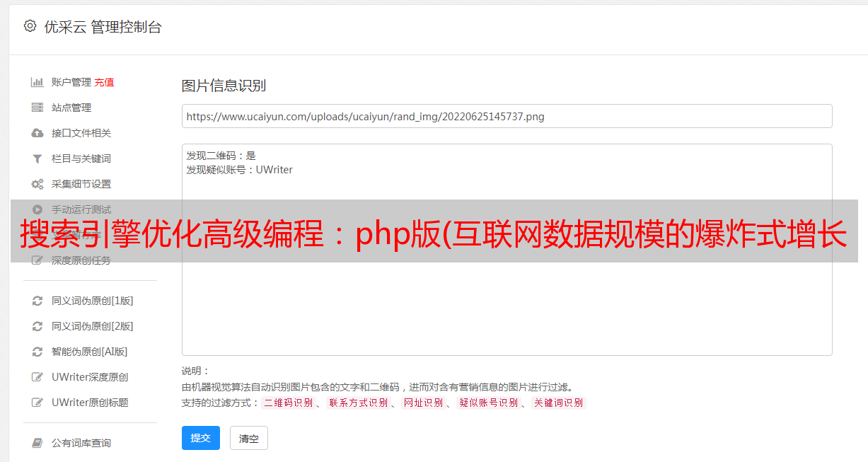
Task: Open the 充值 recharge link
Action: (x=104, y=82)
